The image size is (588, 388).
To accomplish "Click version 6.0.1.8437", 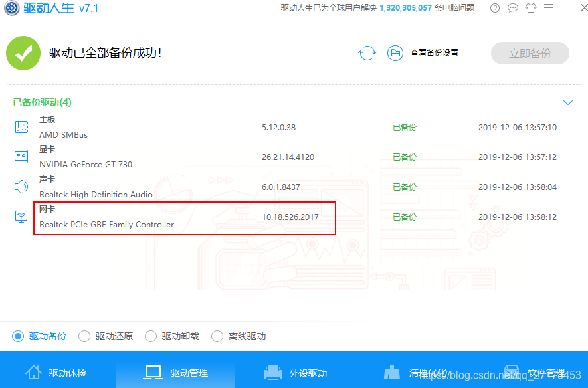I will pos(281,187).
